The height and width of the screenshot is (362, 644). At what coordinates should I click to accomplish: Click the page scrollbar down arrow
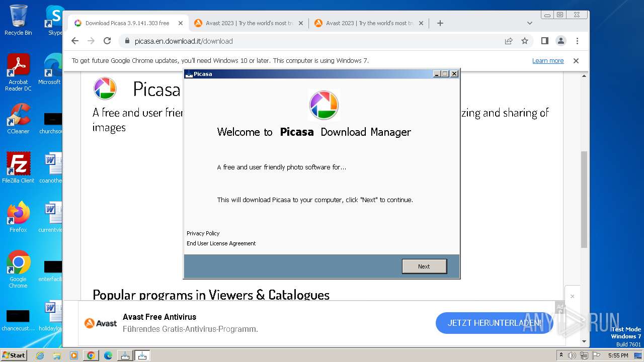(584, 341)
